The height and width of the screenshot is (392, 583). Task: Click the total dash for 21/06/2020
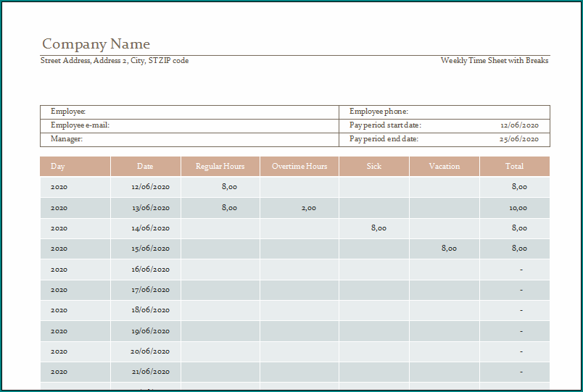[515, 372]
